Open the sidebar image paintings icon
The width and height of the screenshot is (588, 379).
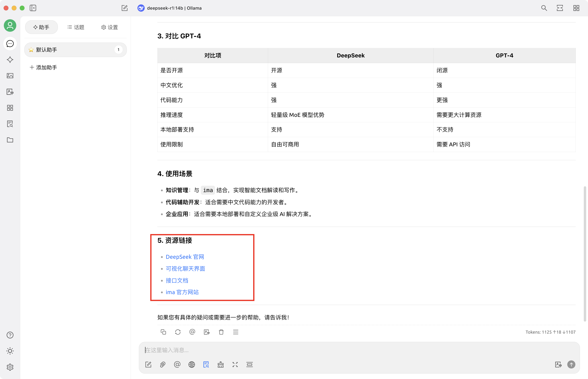[x=10, y=76]
